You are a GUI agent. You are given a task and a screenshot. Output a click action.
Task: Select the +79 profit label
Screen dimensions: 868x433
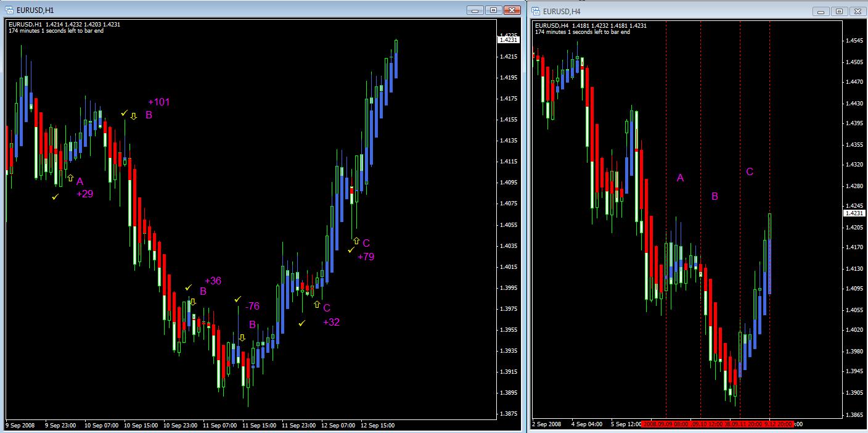(x=366, y=257)
